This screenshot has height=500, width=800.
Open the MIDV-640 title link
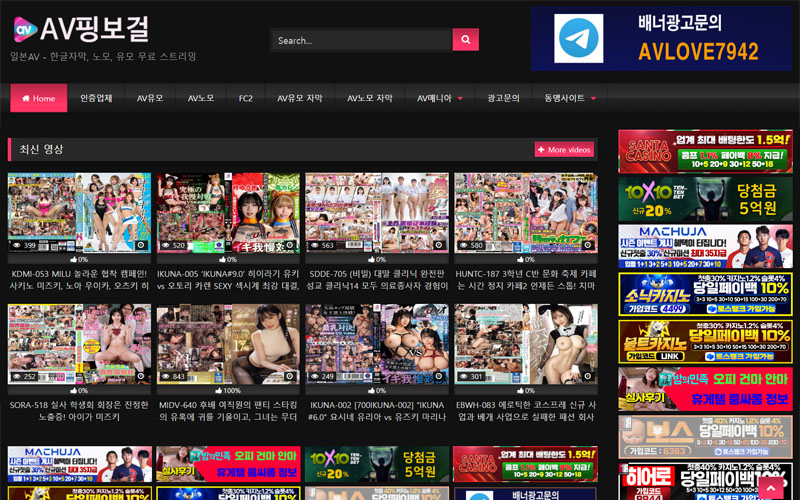228,411
